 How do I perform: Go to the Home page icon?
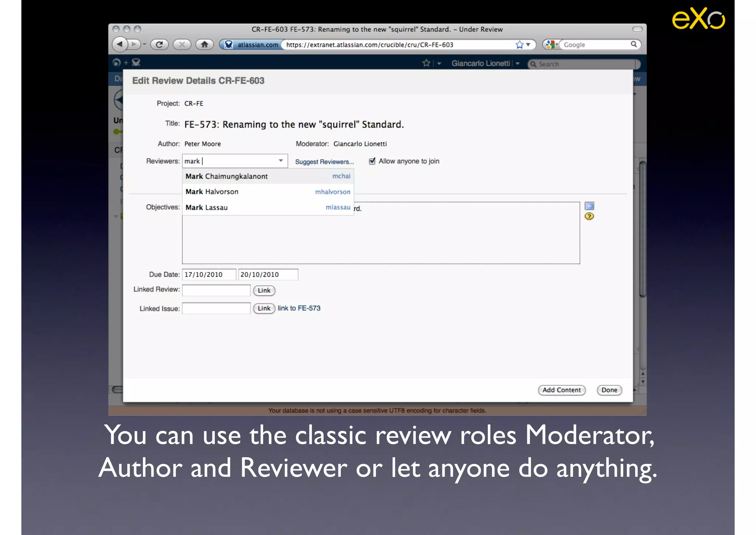pyautogui.click(x=205, y=45)
